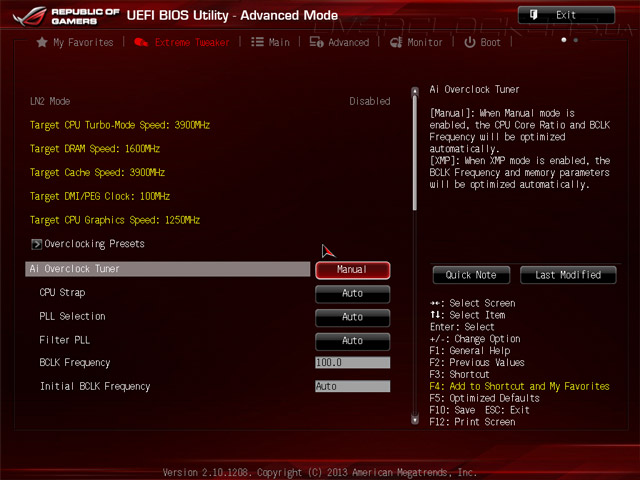The height and width of the screenshot is (480, 640).
Task: Select the Filter PLL label
Action: (x=64, y=340)
